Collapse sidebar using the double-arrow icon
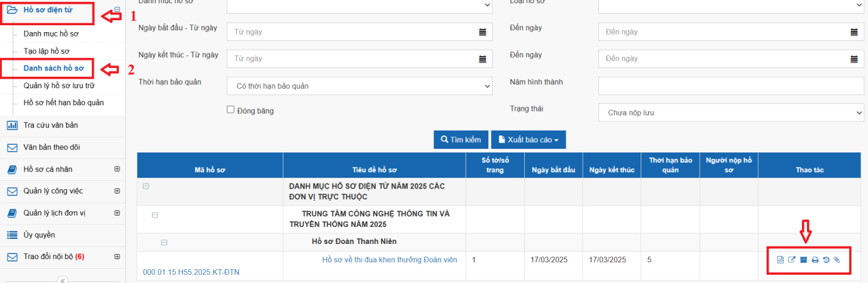This screenshot has height=283, width=868. point(63,280)
